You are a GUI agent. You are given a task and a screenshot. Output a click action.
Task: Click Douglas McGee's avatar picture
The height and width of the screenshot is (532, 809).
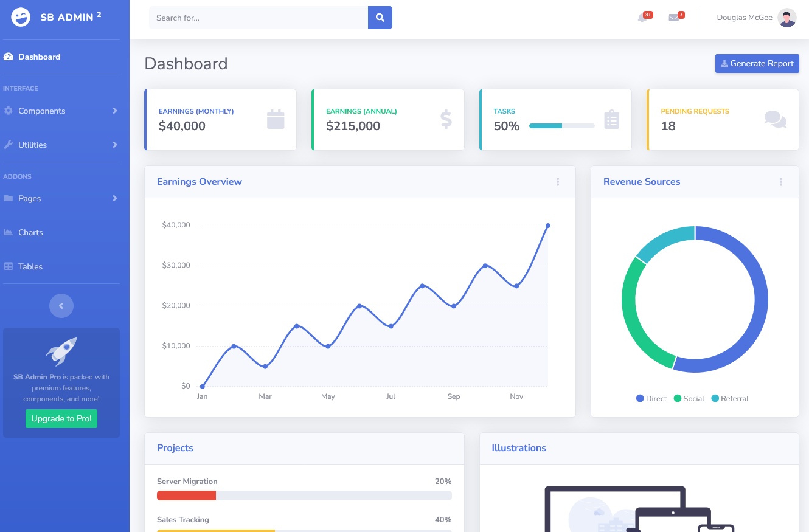787,18
